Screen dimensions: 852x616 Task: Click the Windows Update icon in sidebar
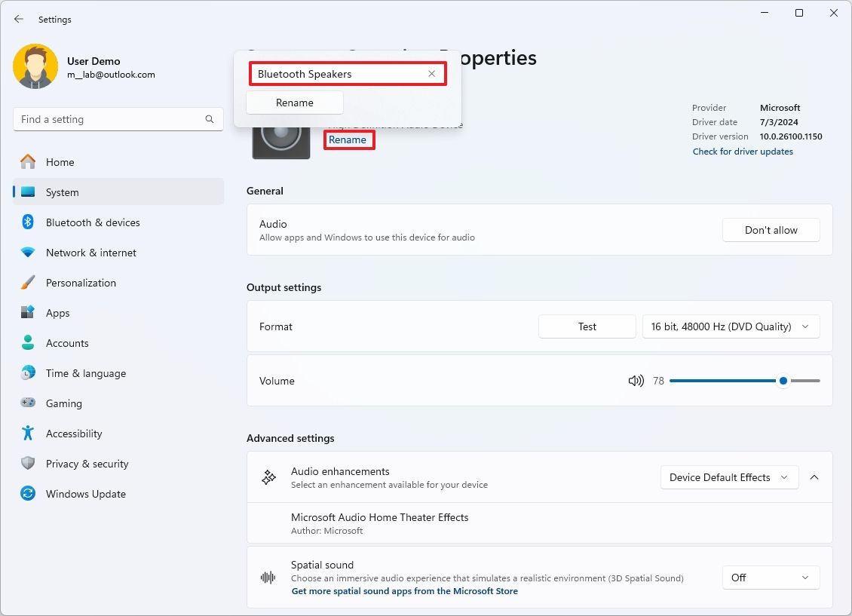[28, 494]
